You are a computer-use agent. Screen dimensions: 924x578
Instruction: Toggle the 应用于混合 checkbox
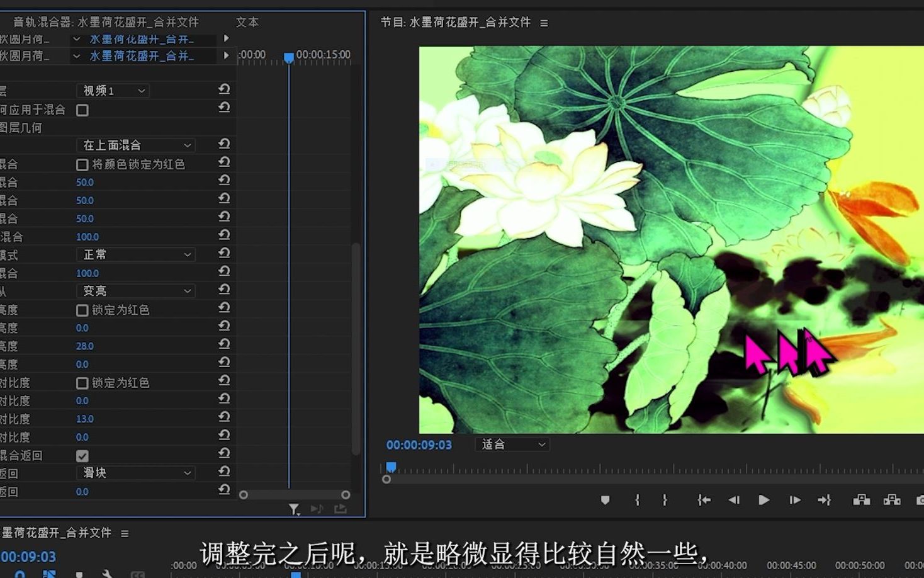click(x=82, y=110)
